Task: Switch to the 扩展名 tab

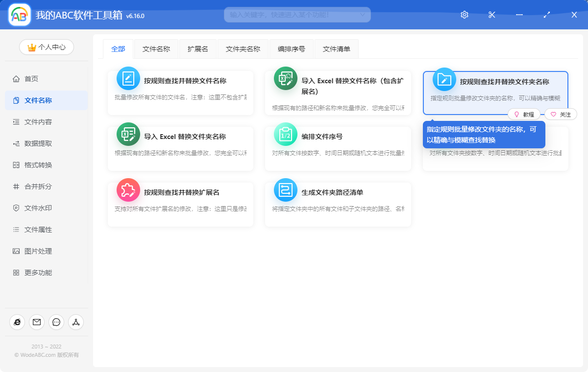Action: [x=198, y=48]
